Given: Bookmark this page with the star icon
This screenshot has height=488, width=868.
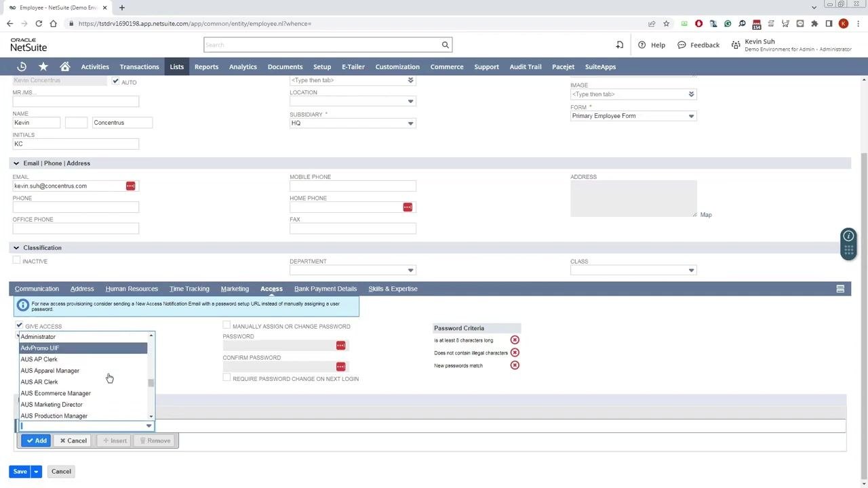Looking at the screenshot, I should pos(666,24).
